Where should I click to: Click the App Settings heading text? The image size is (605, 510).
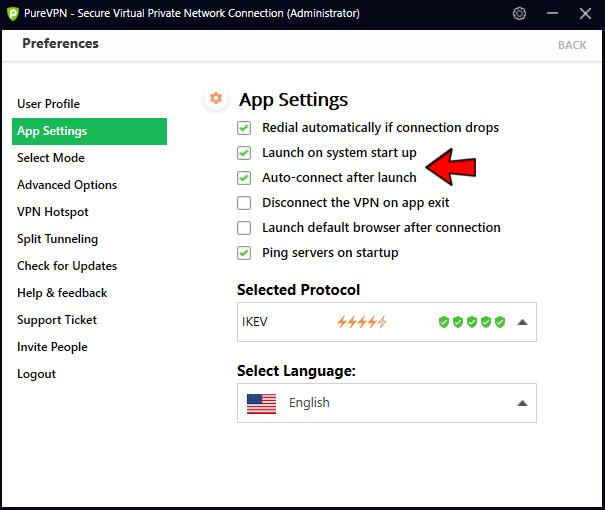coord(293,100)
